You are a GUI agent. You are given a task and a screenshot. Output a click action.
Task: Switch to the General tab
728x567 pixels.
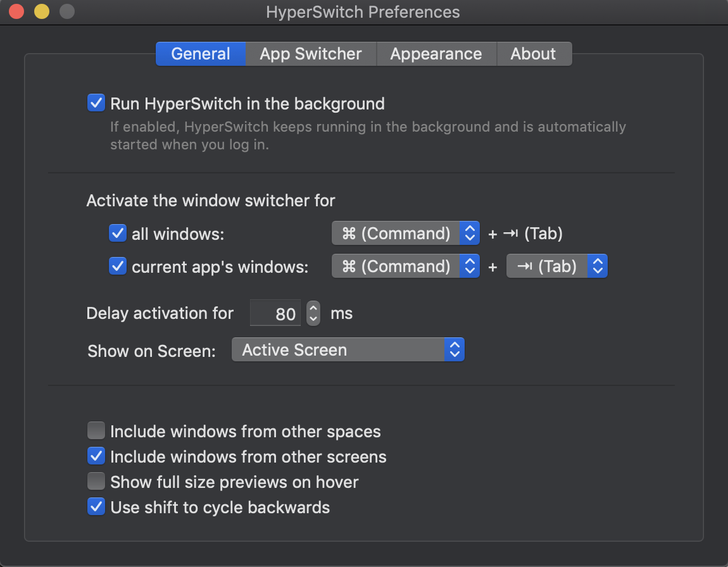(201, 54)
